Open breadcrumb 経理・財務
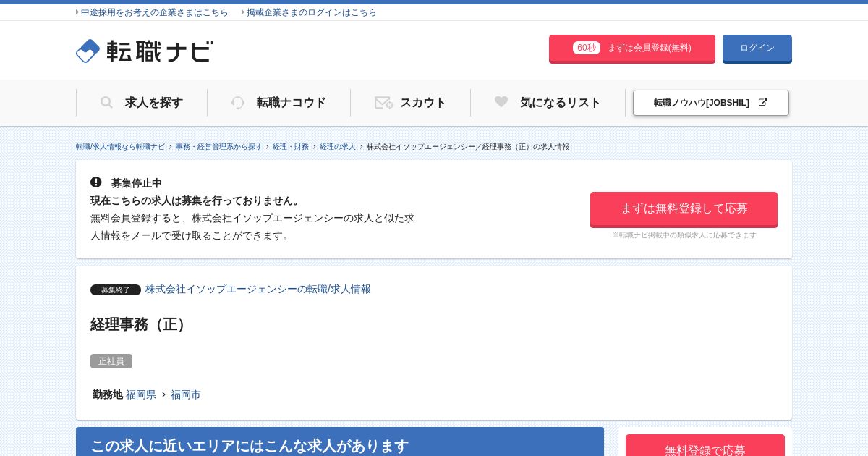868x456 pixels. pos(291,147)
